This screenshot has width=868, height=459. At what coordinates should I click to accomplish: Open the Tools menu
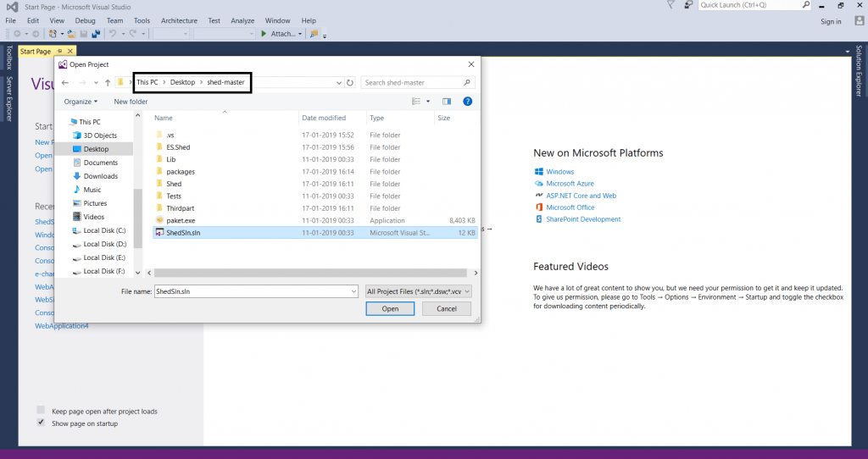click(x=142, y=20)
